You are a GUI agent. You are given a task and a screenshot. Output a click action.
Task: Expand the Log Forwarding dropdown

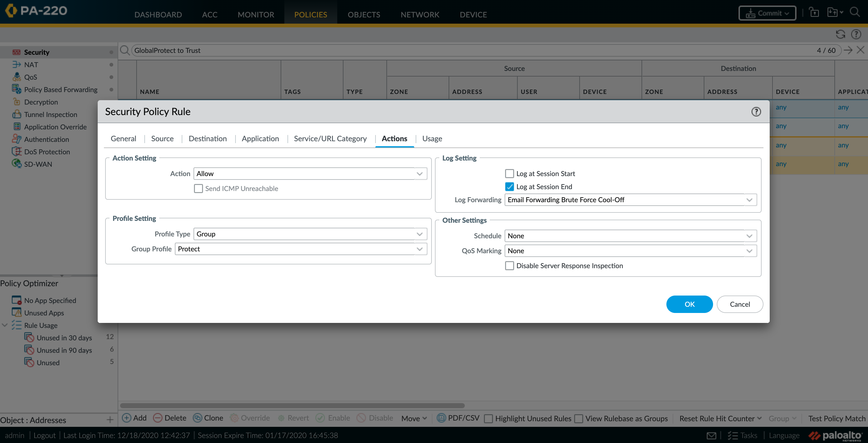click(x=749, y=199)
